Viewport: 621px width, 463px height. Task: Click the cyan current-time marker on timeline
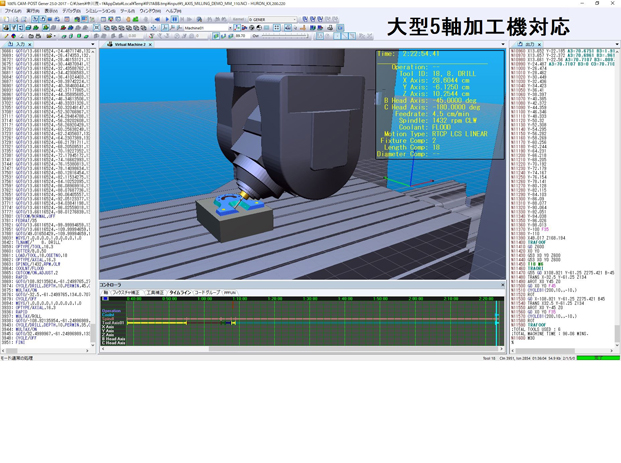[496, 323]
